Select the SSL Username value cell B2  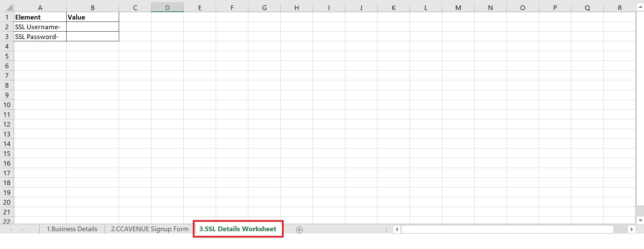tap(93, 27)
